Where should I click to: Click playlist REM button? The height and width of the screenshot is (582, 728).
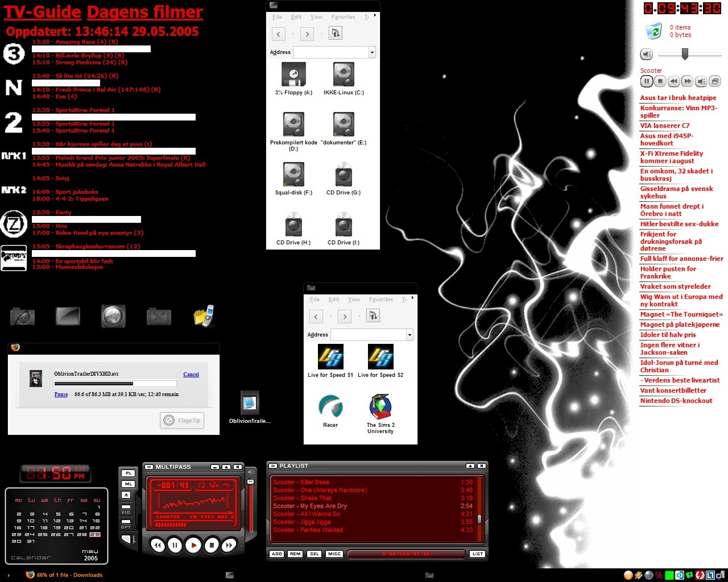tap(295, 554)
